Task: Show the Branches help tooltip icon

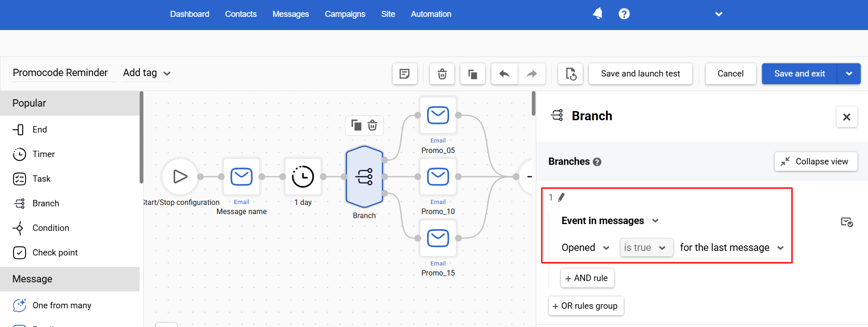Action: [x=597, y=162]
